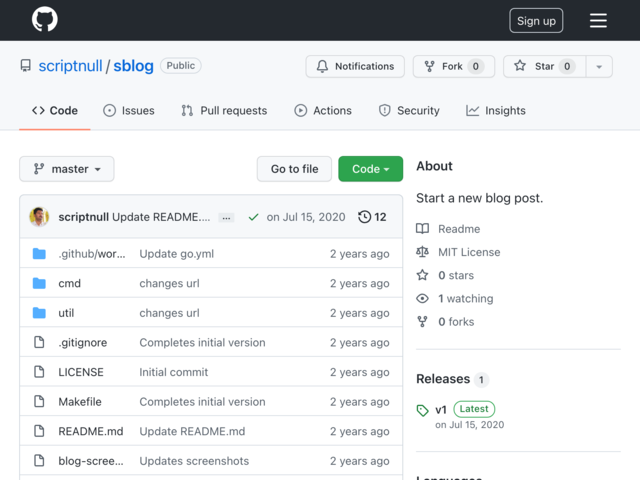Open the GitHub logo homepage
This screenshot has height=480, width=640.
coord(44,19)
